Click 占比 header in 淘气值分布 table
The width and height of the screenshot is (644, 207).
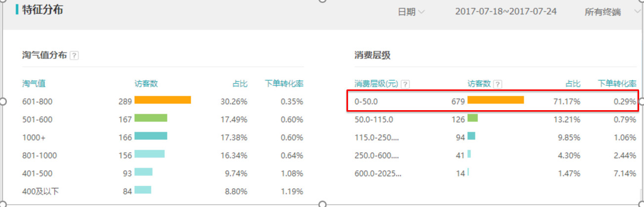click(x=240, y=83)
